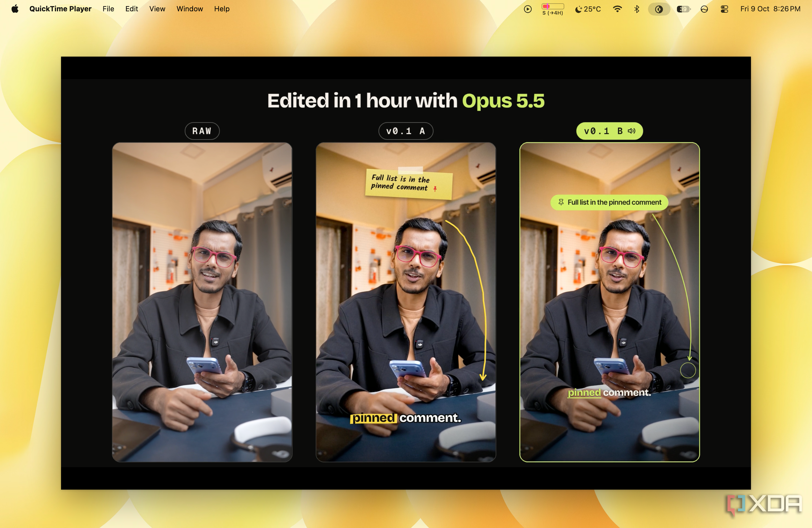Open the date and time dropdown
The image size is (812, 528).
pyautogui.click(x=770, y=9)
